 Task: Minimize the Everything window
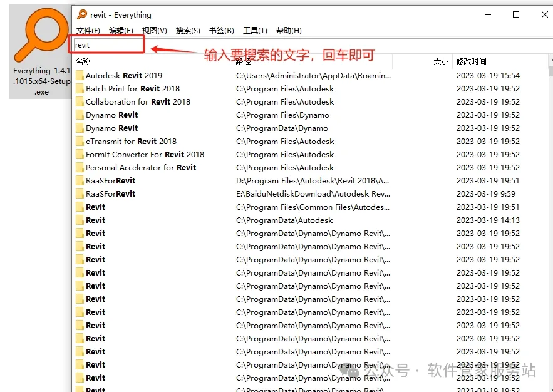488,14
